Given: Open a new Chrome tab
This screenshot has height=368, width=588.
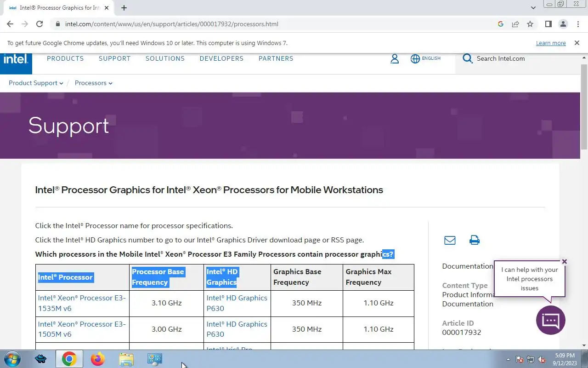Looking at the screenshot, I should point(124,8).
